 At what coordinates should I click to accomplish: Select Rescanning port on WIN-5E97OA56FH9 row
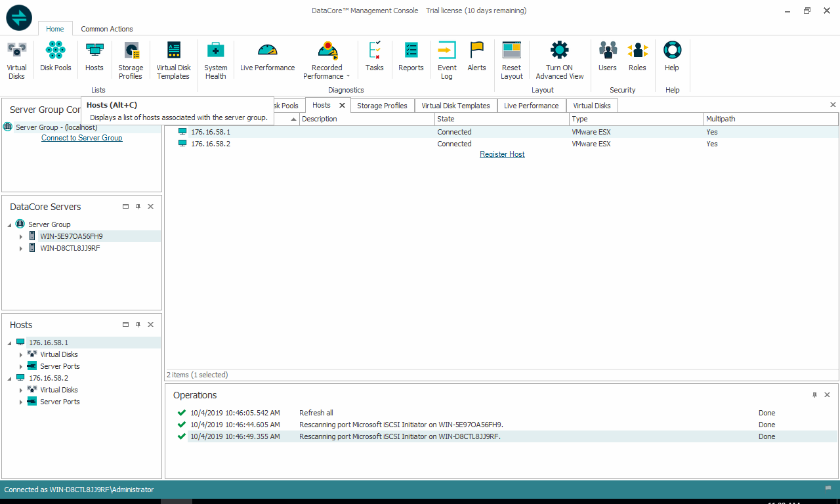click(502, 425)
